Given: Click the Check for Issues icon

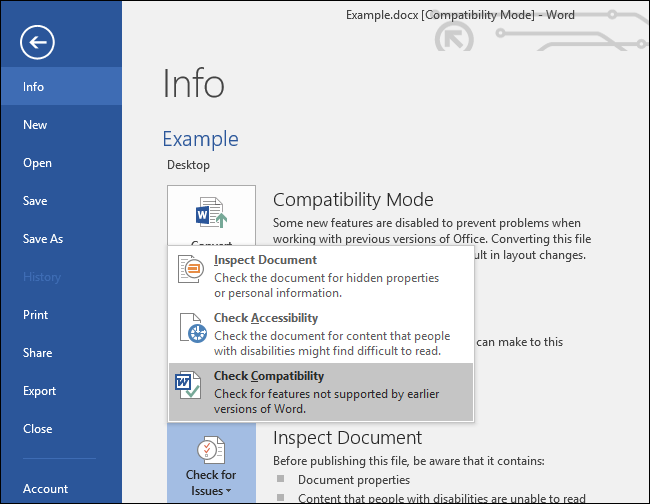Looking at the screenshot, I should coord(211,450).
